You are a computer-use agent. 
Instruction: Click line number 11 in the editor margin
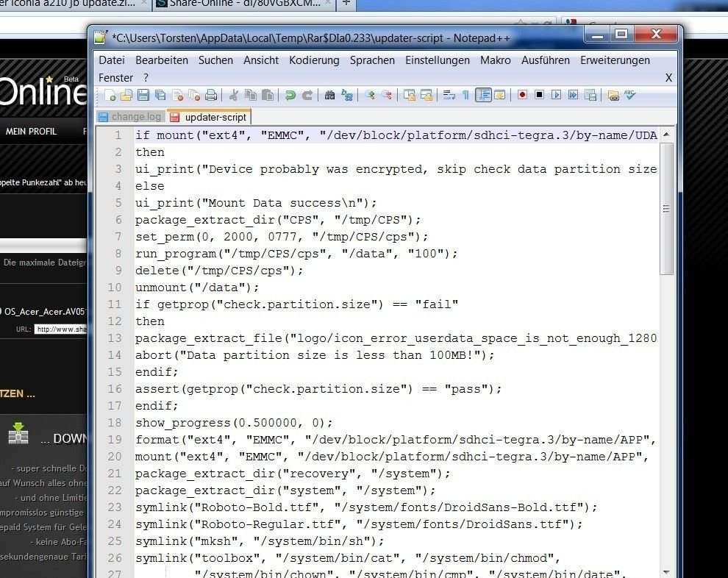114,304
